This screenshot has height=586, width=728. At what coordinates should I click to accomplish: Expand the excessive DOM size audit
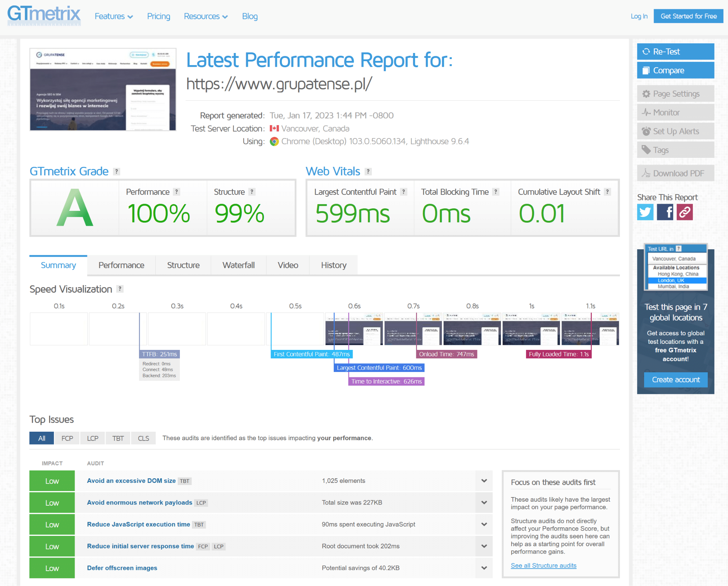pos(484,481)
